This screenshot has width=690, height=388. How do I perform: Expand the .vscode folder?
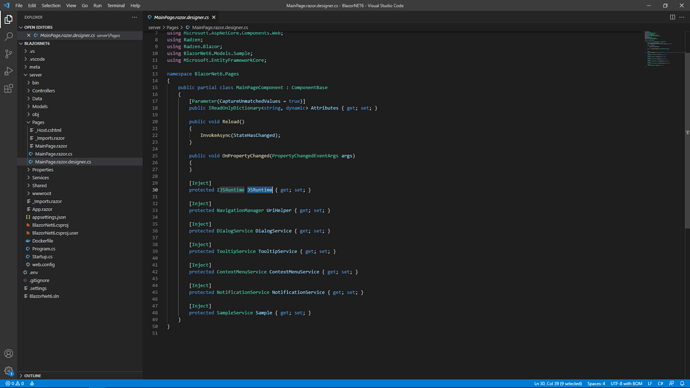pos(26,59)
